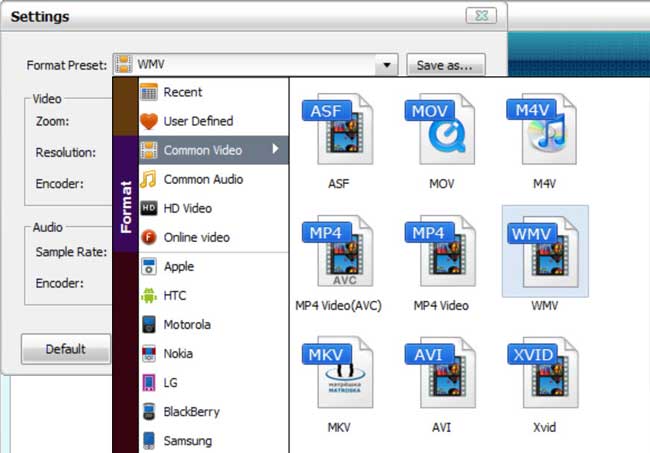This screenshot has height=453, width=650.
Task: Select Apple device category
Action: (213, 266)
